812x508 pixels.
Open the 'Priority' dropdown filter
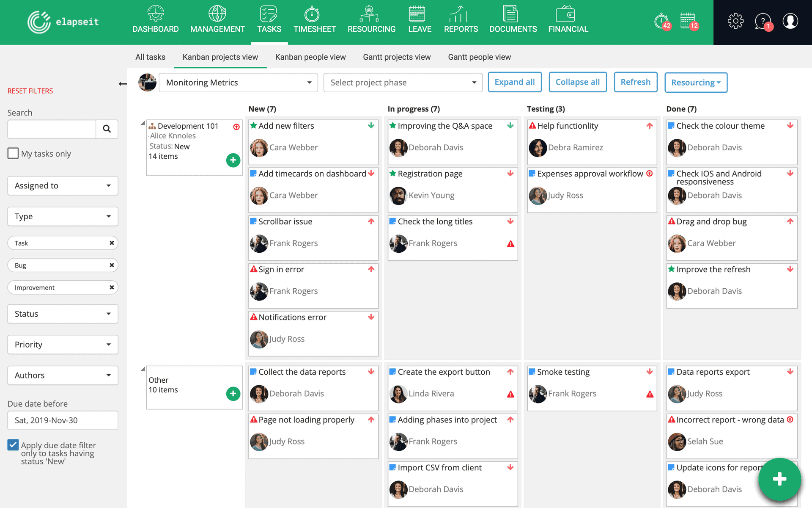coord(62,344)
